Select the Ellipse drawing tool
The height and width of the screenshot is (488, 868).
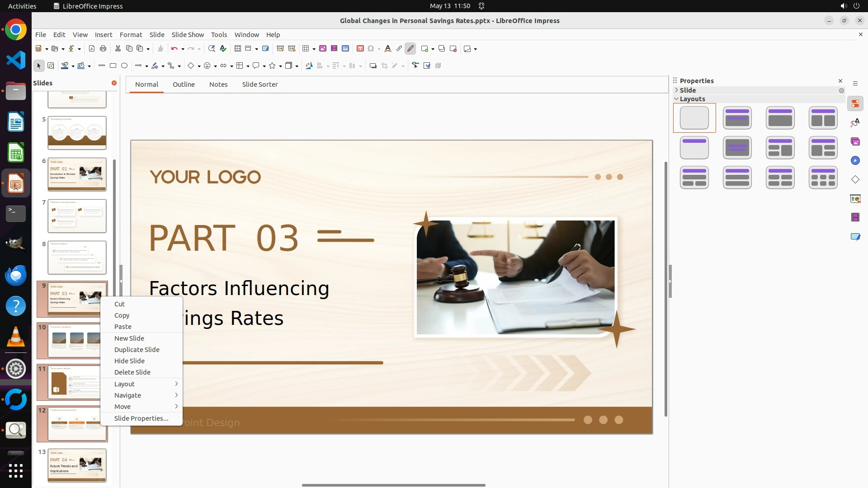[124, 66]
